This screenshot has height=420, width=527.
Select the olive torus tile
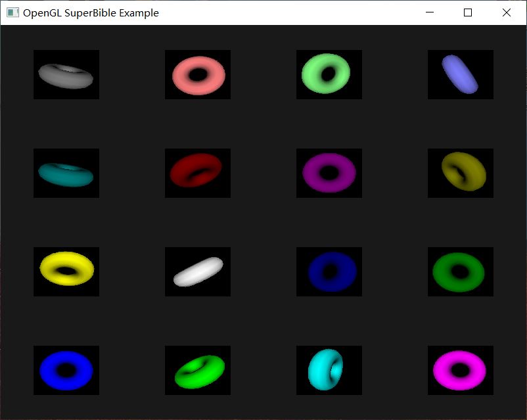[461, 173]
